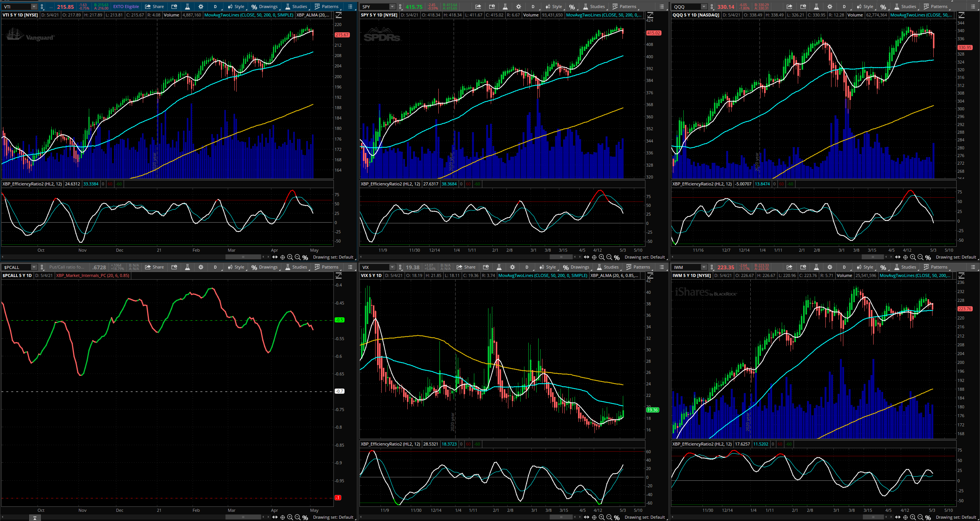Viewport: 980px width, 521px height.
Task: Open Drawing set: Default menu under SPY chart
Action: pyautogui.click(x=645, y=257)
